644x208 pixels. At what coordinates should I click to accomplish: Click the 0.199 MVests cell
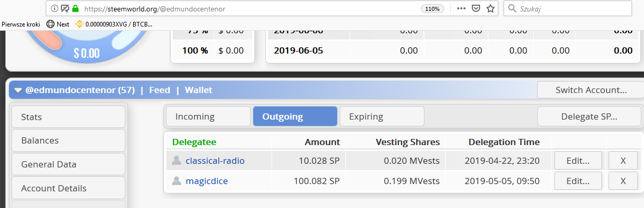pos(411,181)
